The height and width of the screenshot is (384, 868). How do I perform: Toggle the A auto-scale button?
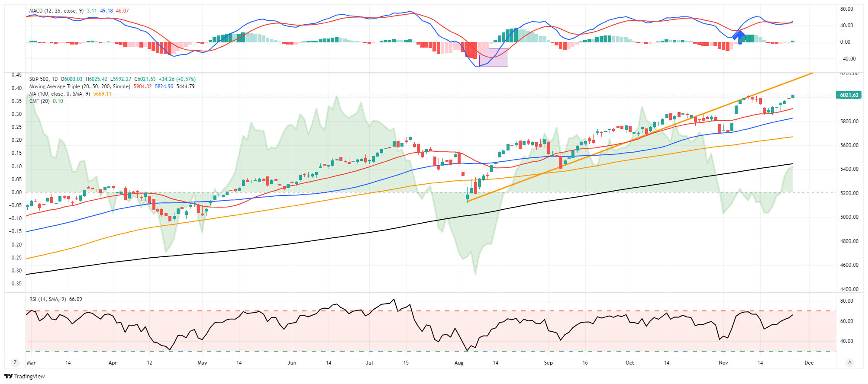(x=850, y=363)
